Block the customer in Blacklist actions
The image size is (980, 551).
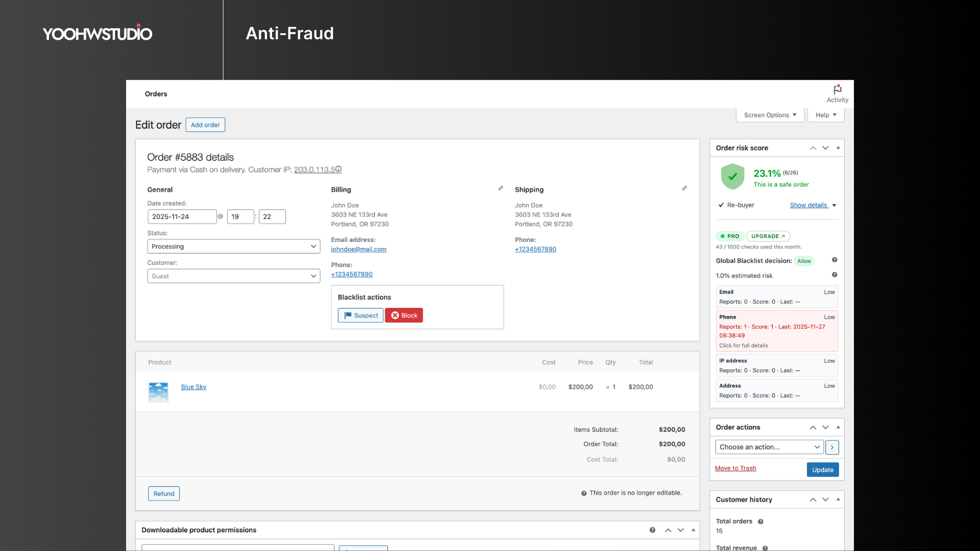404,315
